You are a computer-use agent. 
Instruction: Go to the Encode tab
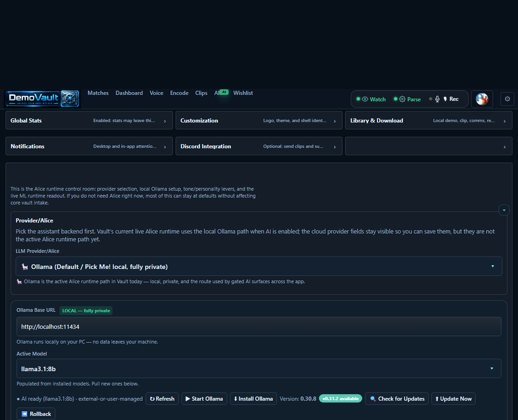pos(179,93)
